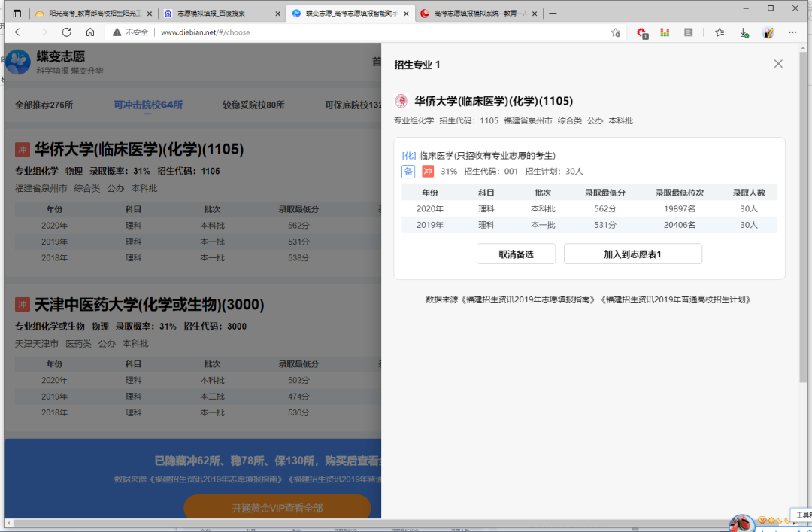The width and height of the screenshot is (812, 532).
Task: Click the 冲 badge beside 天津中医药大学
Action: (23, 304)
